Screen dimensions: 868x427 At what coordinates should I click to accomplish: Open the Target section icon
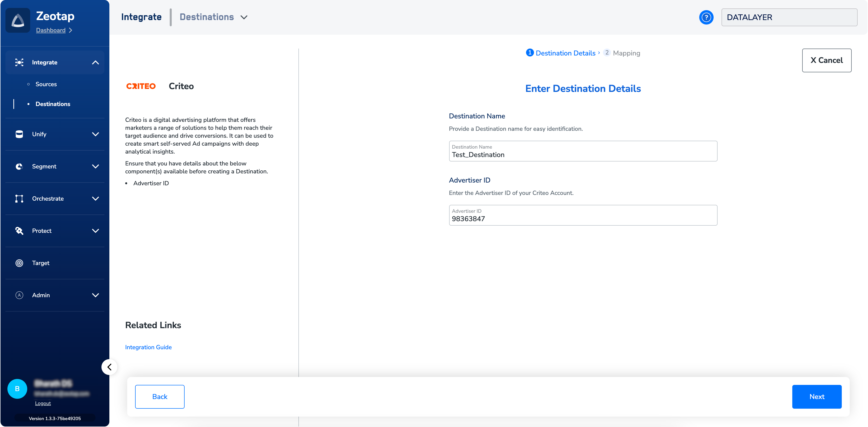(19, 263)
